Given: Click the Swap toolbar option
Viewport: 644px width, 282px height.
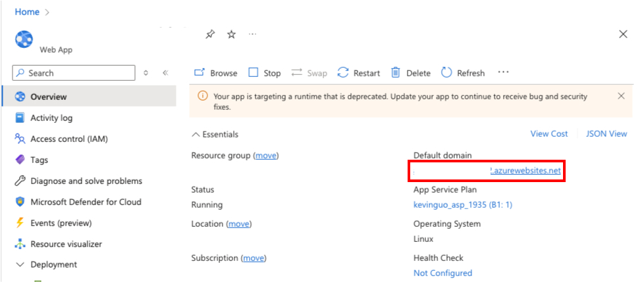Looking at the screenshot, I should coord(309,73).
